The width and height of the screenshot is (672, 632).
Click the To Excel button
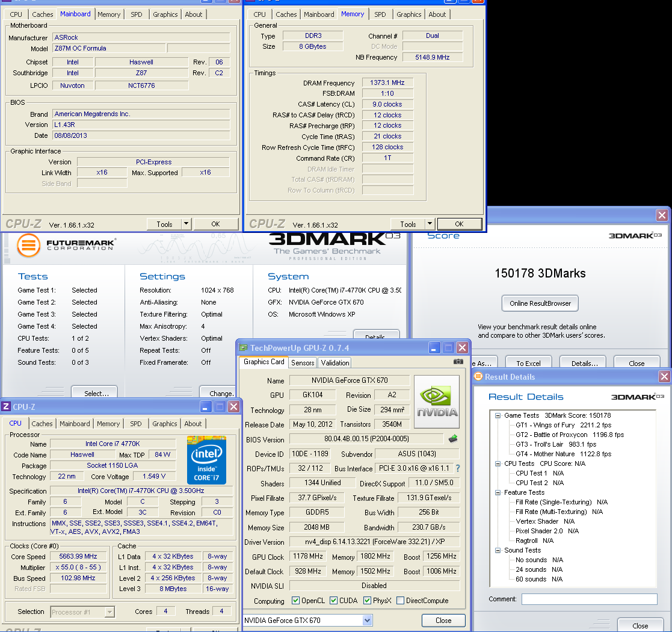528,362
